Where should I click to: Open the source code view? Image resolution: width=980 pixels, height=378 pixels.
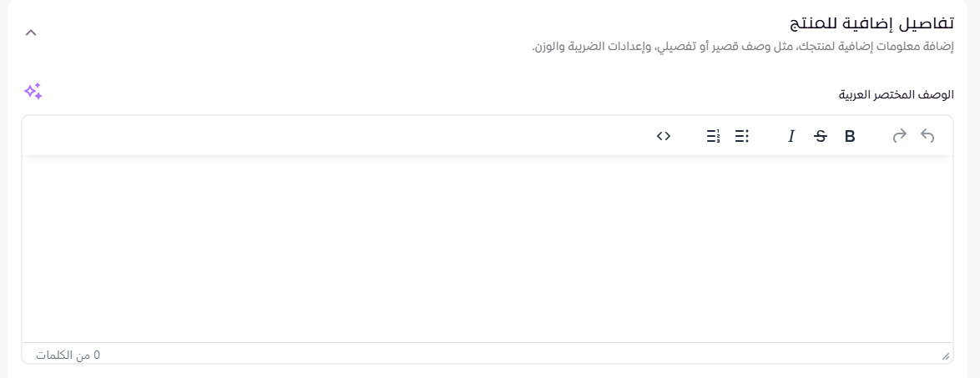tap(664, 136)
